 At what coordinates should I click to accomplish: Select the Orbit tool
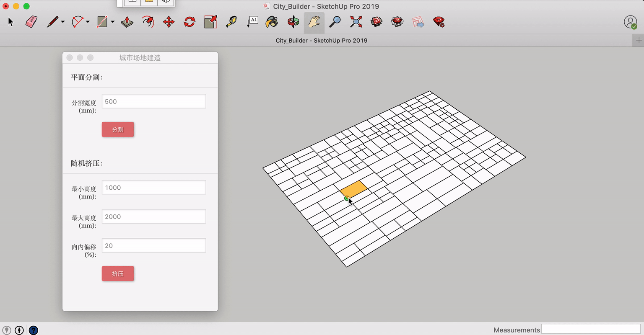[x=293, y=22]
